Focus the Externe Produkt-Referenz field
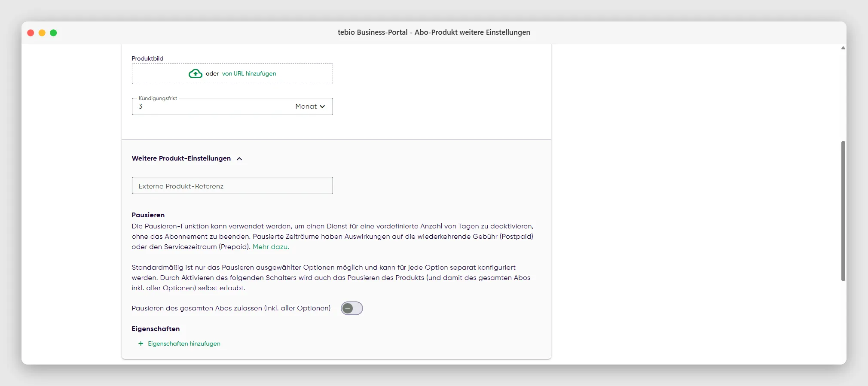This screenshot has height=386, width=868. [232, 185]
